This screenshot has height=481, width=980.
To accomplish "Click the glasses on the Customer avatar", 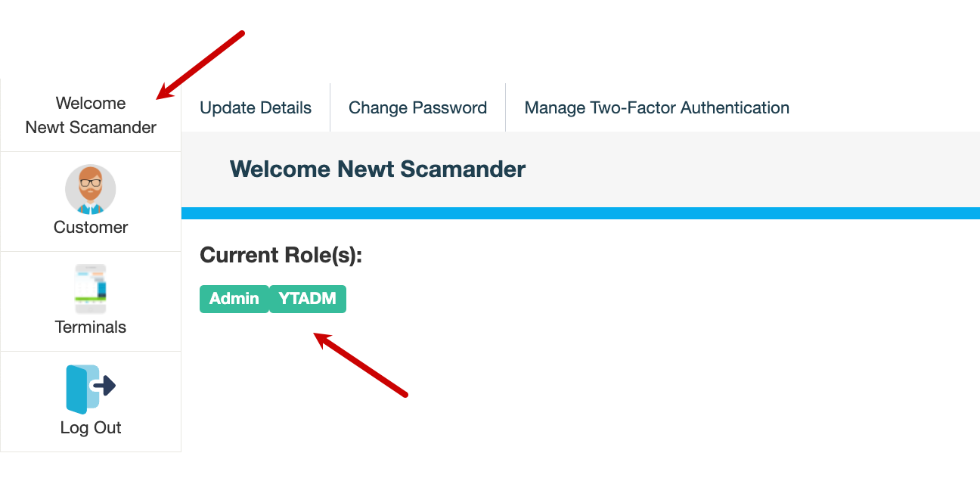I will pyautogui.click(x=91, y=182).
